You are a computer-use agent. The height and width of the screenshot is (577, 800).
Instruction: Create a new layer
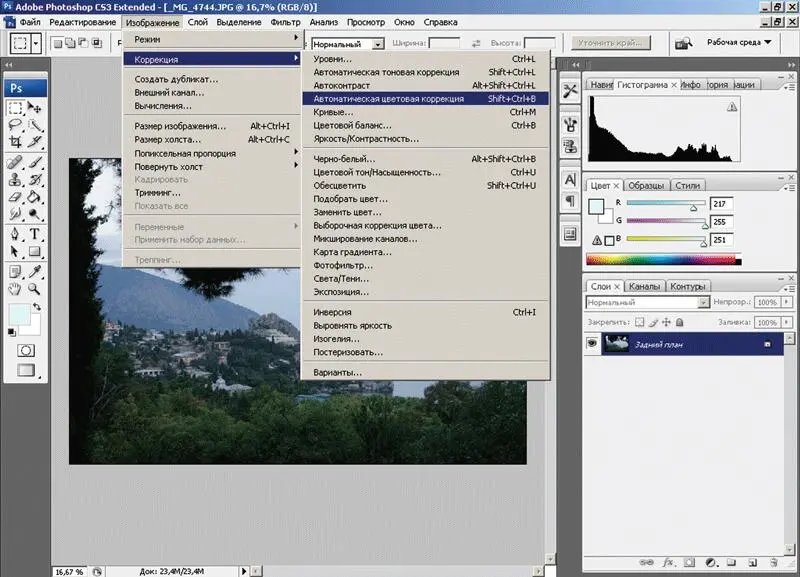coord(752,563)
